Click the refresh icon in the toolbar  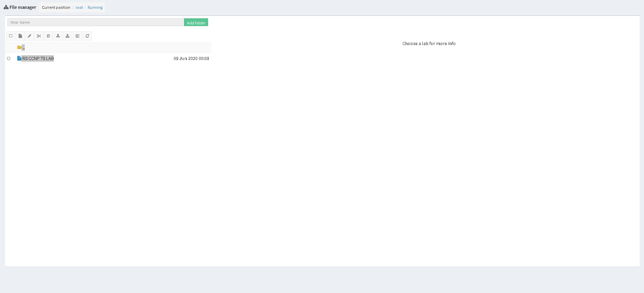tap(87, 36)
